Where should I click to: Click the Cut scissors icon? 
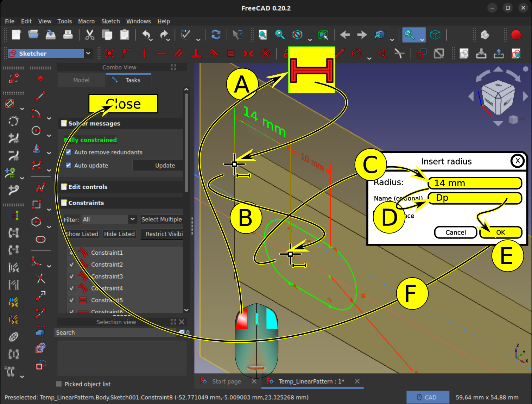(x=90, y=35)
